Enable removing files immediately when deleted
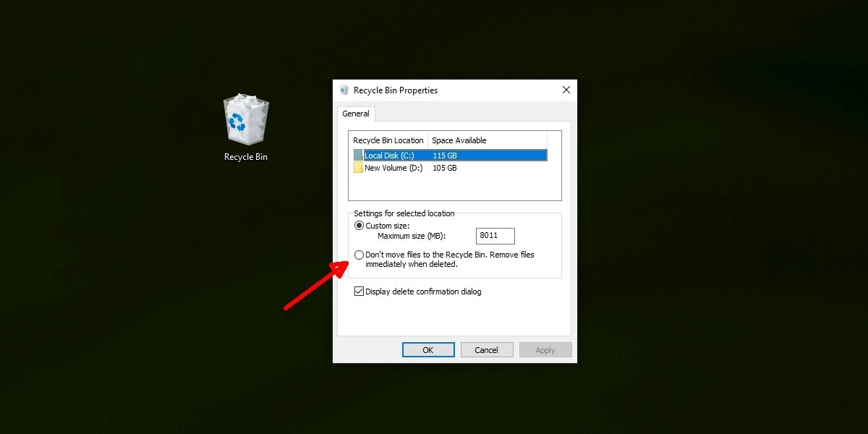This screenshot has height=434, width=868. pos(359,255)
